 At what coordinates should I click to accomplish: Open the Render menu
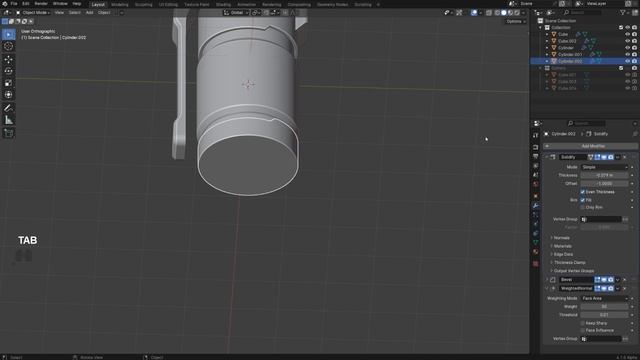coord(41,4)
